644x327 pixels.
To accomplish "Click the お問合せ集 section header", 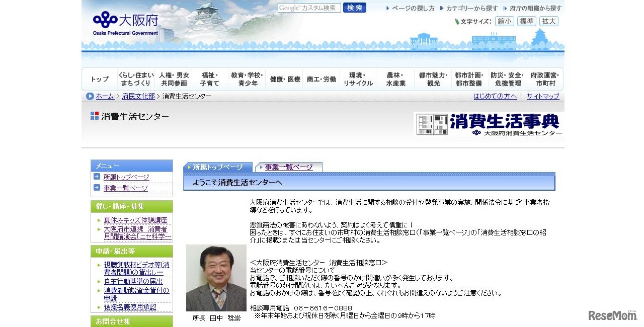I will [132, 321].
